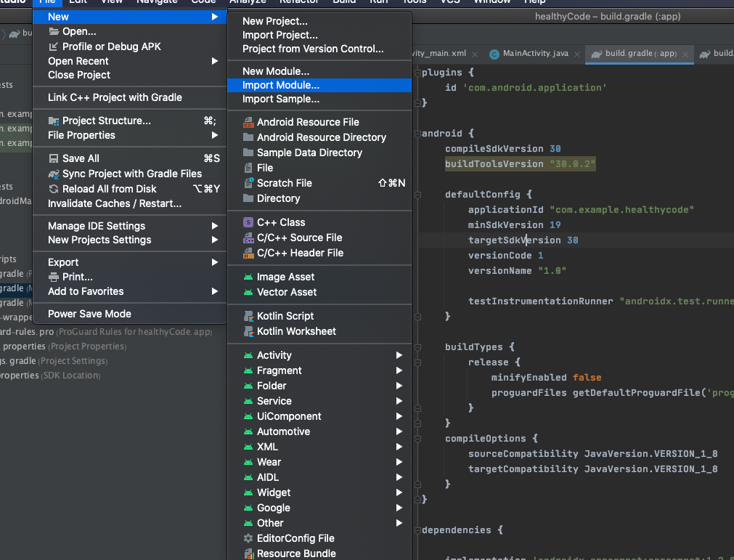
Task: Collapse the android block fold marker
Action: (x=417, y=134)
